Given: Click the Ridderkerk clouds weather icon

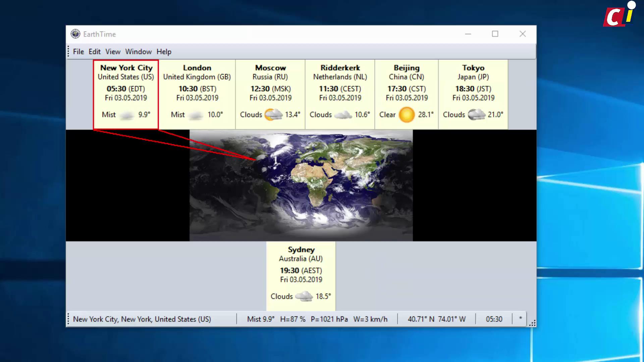Looking at the screenshot, I should [343, 115].
